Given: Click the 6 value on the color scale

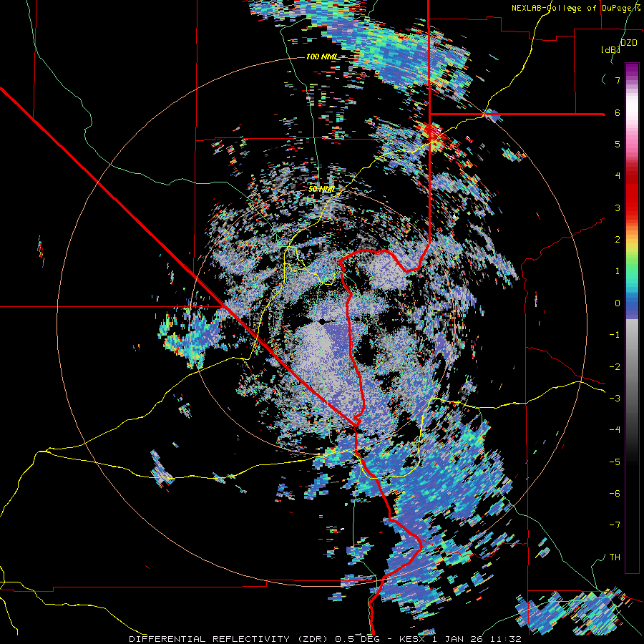Looking at the screenshot, I should 618,112.
